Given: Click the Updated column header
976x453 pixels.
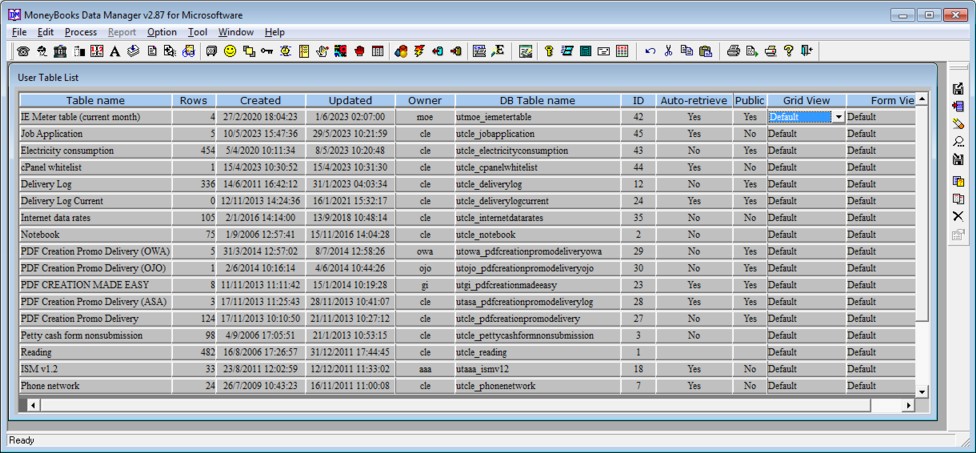Looking at the screenshot, I should click(350, 100).
